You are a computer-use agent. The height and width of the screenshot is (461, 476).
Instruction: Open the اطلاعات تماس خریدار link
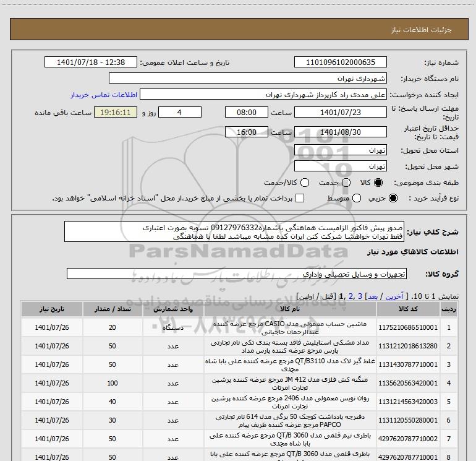click(104, 95)
